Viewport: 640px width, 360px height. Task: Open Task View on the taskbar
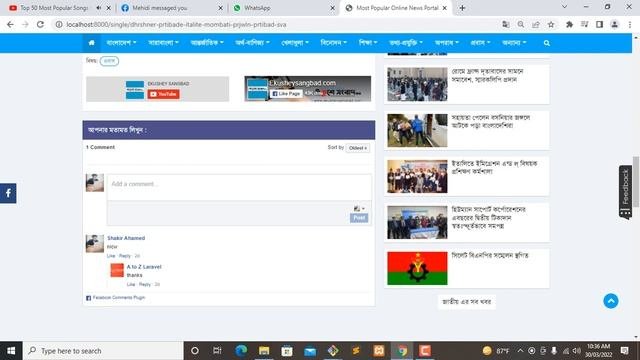[x=217, y=351]
